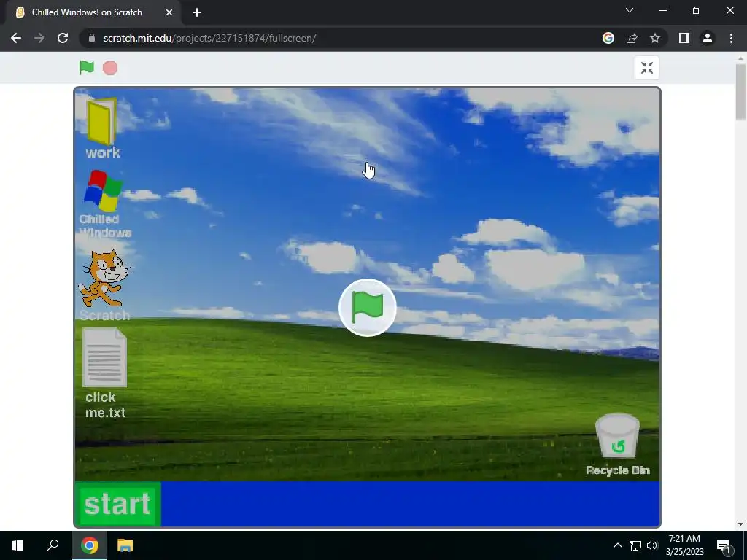Open a new tab with plus button
The height and width of the screenshot is (560, 747).
point(197,12)
